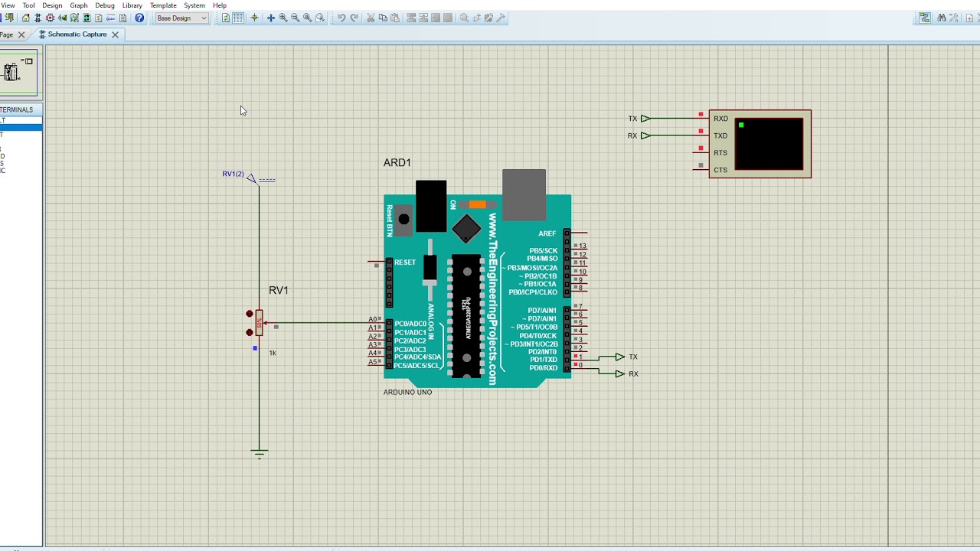
Task: Close the Schematic Capture tab
Action: (x=116, y=34)
